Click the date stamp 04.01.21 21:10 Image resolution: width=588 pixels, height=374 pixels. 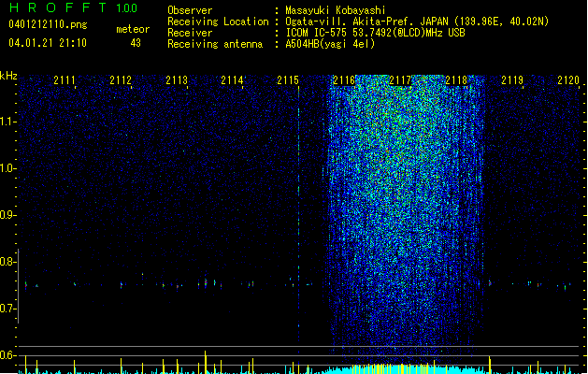coord(48,43)
